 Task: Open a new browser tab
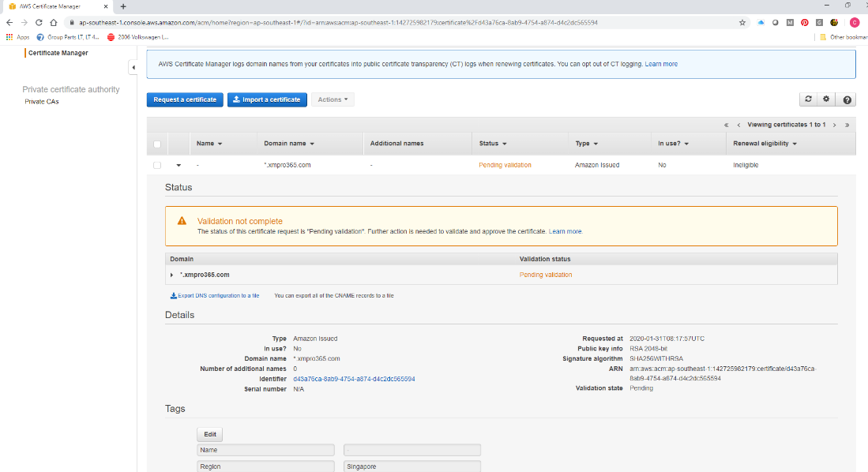tap(123, 6)
